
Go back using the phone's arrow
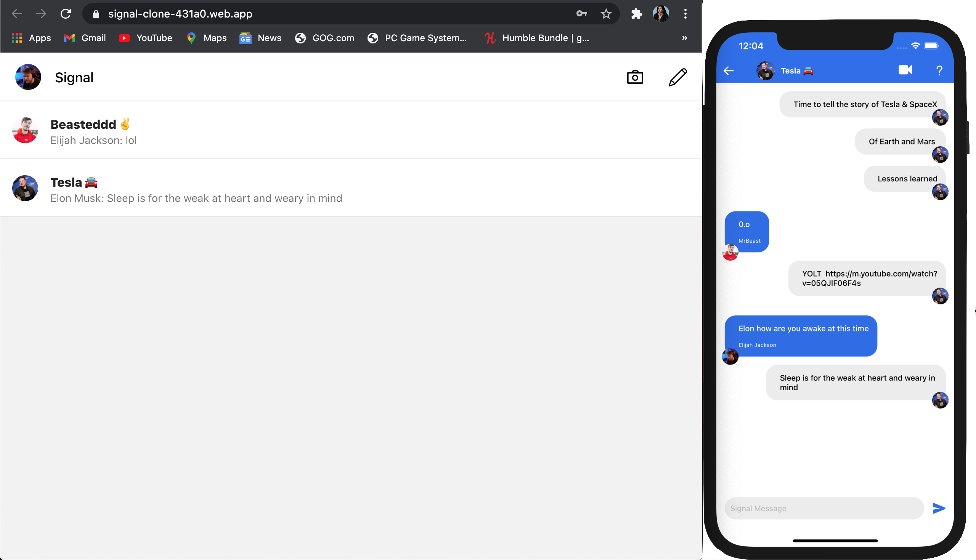coord(729,71)
